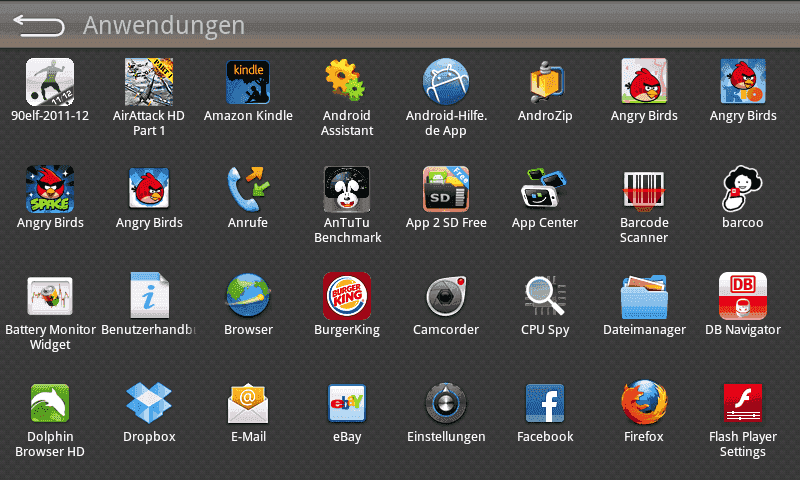Open the Android-Hilfe.de App

click(x=446, y=82)
